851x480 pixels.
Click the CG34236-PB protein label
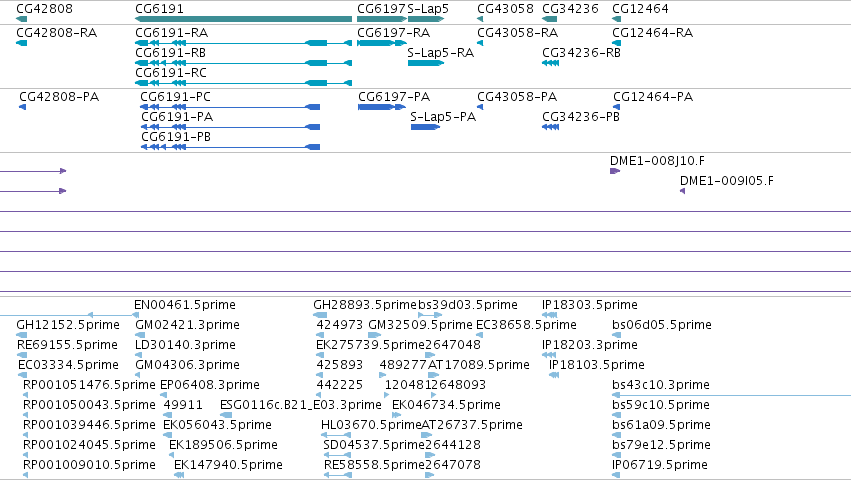point(581,117)
